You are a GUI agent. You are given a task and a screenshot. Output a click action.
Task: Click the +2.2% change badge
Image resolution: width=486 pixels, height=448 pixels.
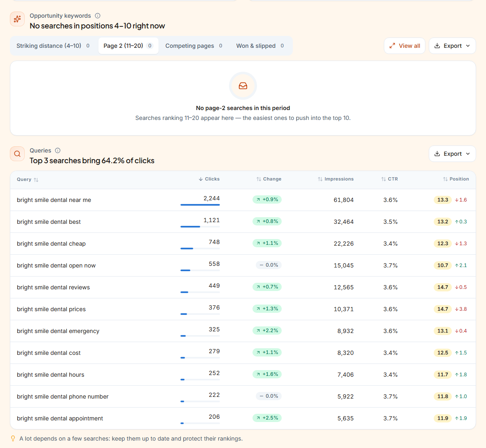point(267,331)
